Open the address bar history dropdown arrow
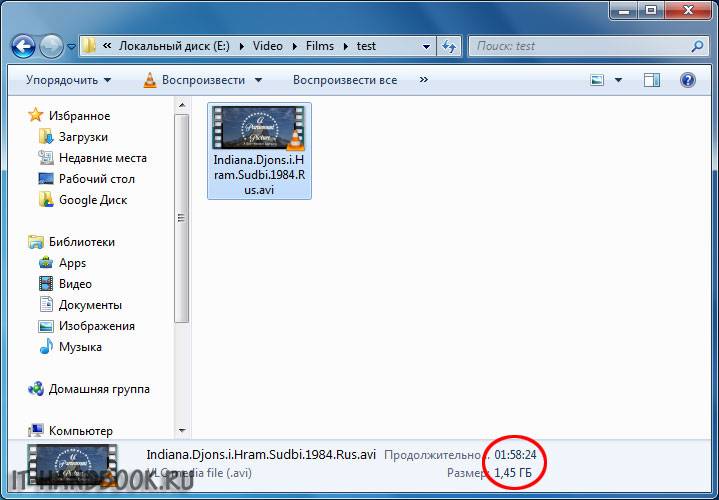Image resolution: width=719 pixels, height=500 pixels. click(x=426, y=46)
